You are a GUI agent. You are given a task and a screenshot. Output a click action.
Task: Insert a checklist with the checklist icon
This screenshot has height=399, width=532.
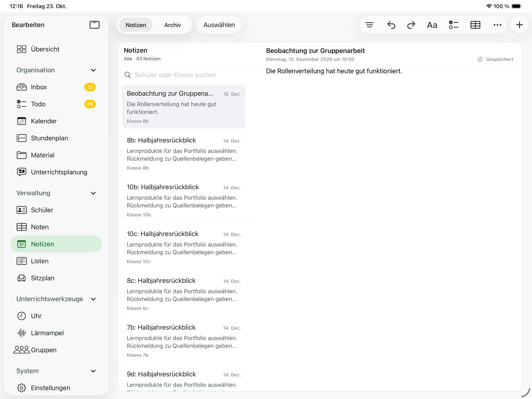(454, 25)
